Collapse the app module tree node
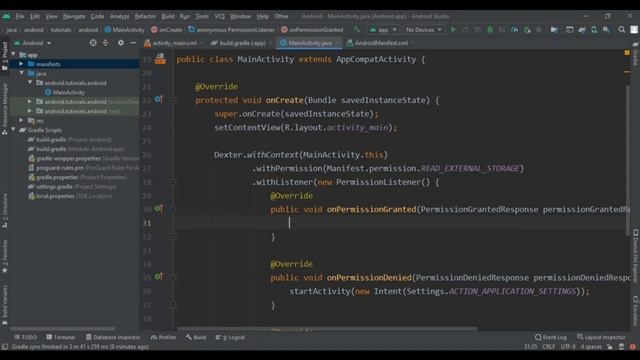The image size is (640, 360). point(13,54)
